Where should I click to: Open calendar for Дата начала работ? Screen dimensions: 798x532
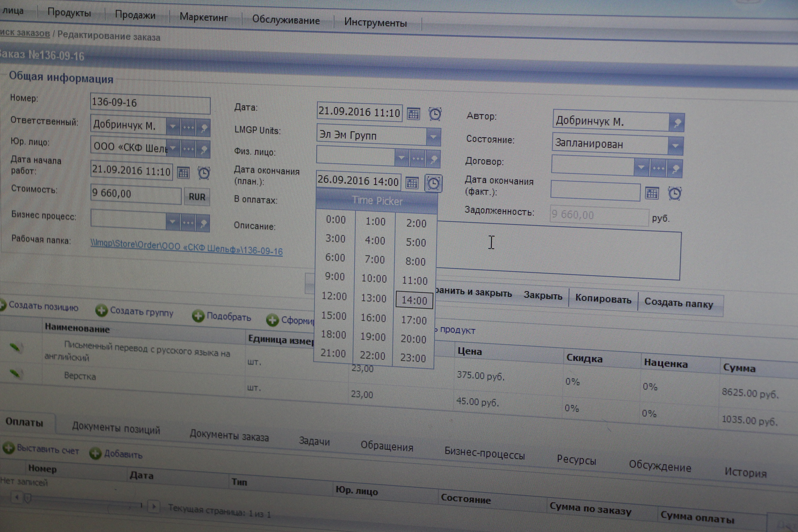[x=183, y=173]
